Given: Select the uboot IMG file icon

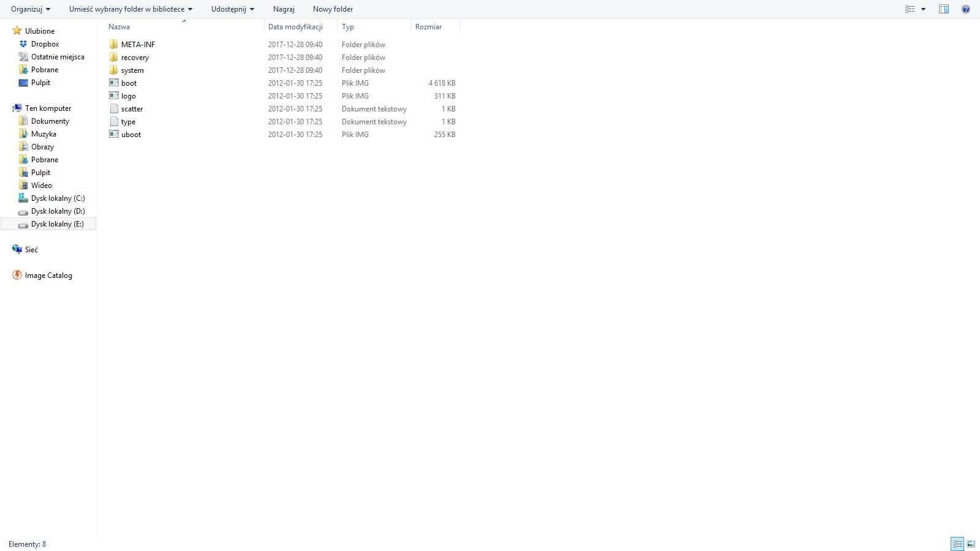Looking at the screenshot, I should tap(114, 134).
